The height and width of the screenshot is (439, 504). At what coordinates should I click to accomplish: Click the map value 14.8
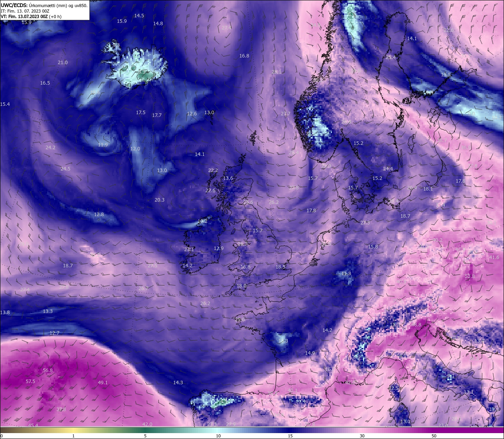[x=158, y=24]
